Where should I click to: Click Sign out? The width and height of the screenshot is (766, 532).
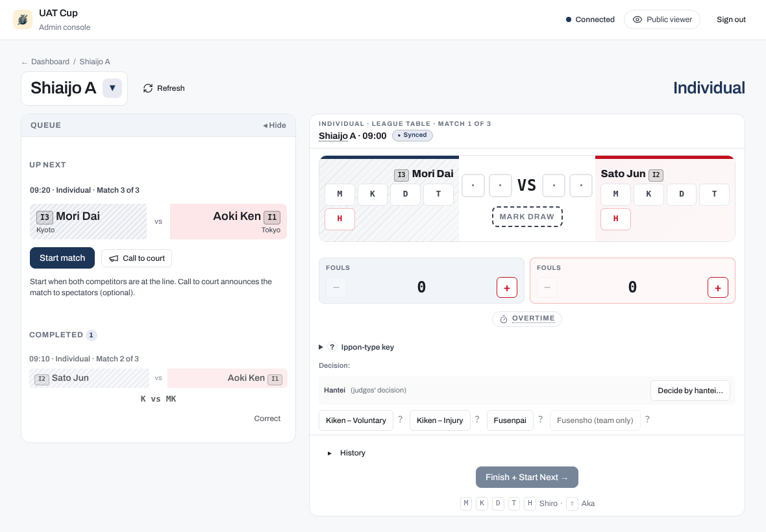[x=731, y=19]
